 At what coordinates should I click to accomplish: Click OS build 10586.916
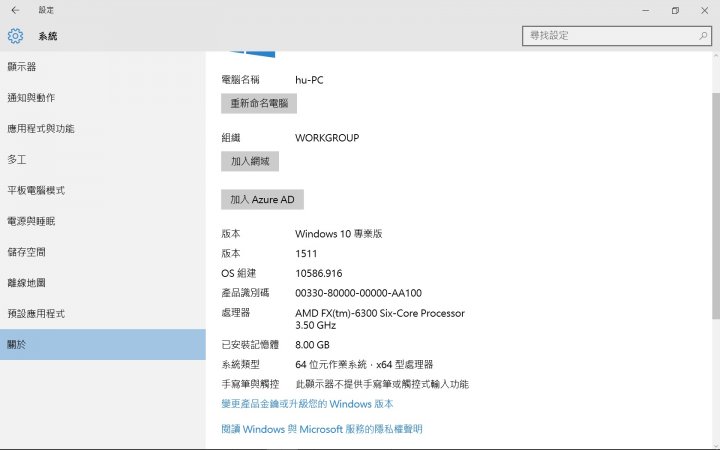tap(319, 274)
